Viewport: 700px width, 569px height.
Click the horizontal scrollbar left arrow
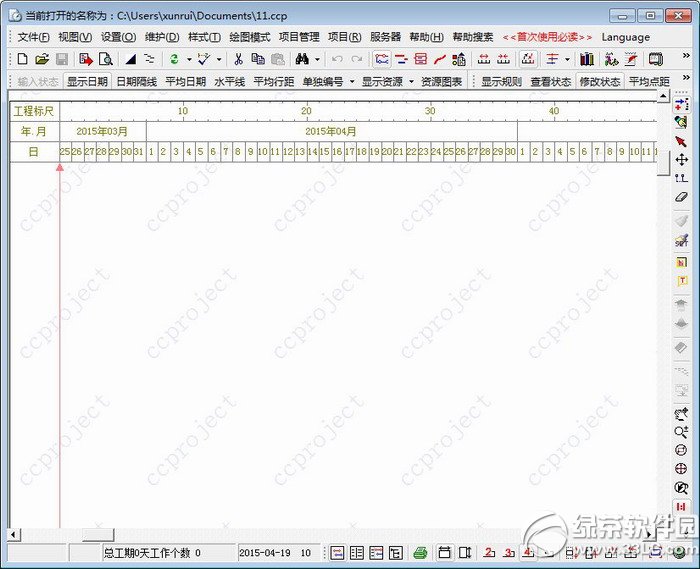(13, 535)
